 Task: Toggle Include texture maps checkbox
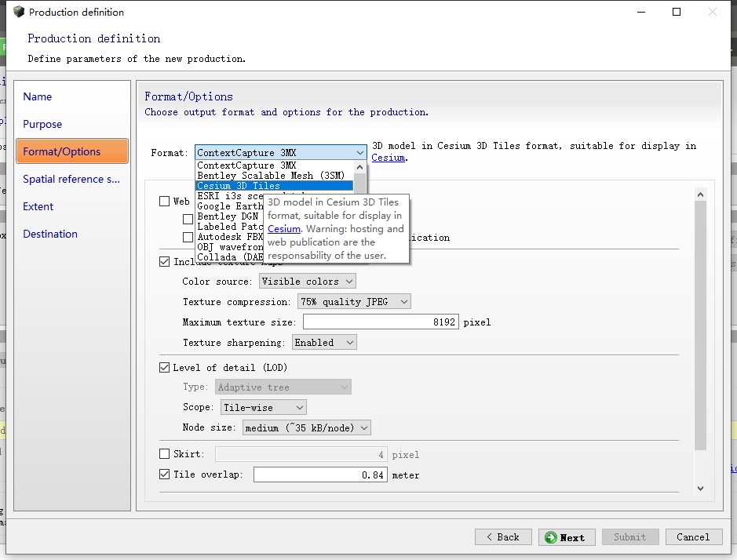164,262
